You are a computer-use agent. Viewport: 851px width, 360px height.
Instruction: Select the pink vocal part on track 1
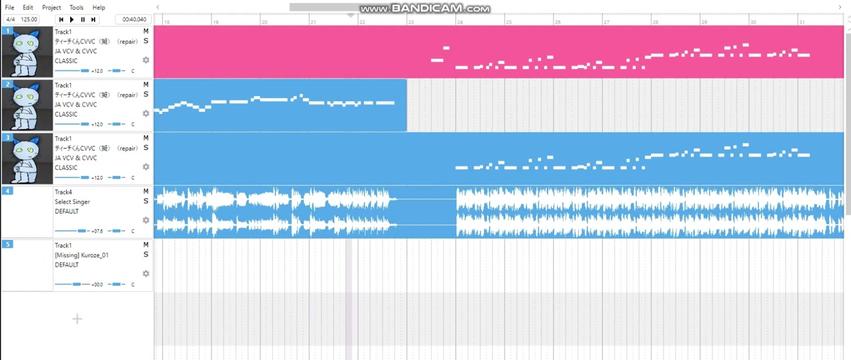pyautogui.click(x=499, y=52)
